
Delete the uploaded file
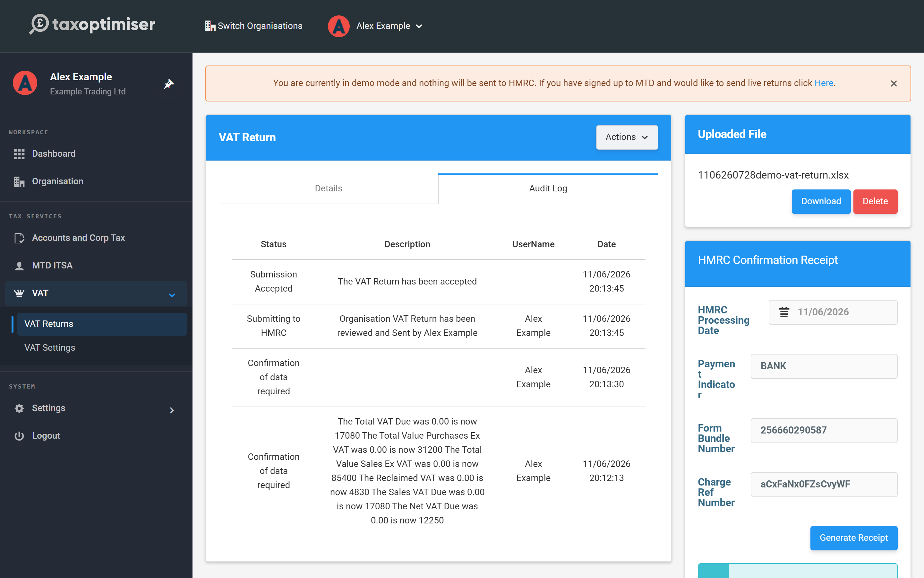[x=875, y=201]
